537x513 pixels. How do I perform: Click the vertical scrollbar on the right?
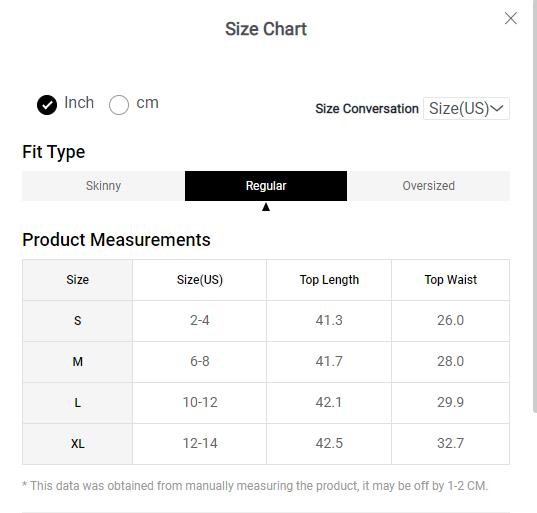pos(535,205)
